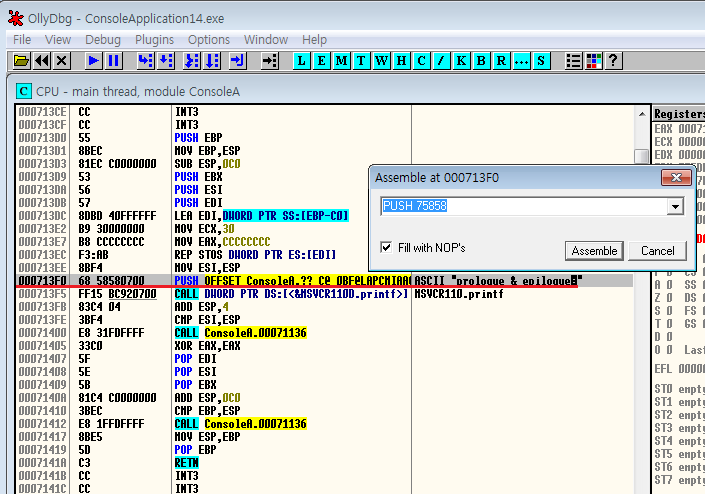The height and width of the screenshot is (494, 705).
Task: Click Cancel in Assemble dialog
Action: [x=657, y=251]
